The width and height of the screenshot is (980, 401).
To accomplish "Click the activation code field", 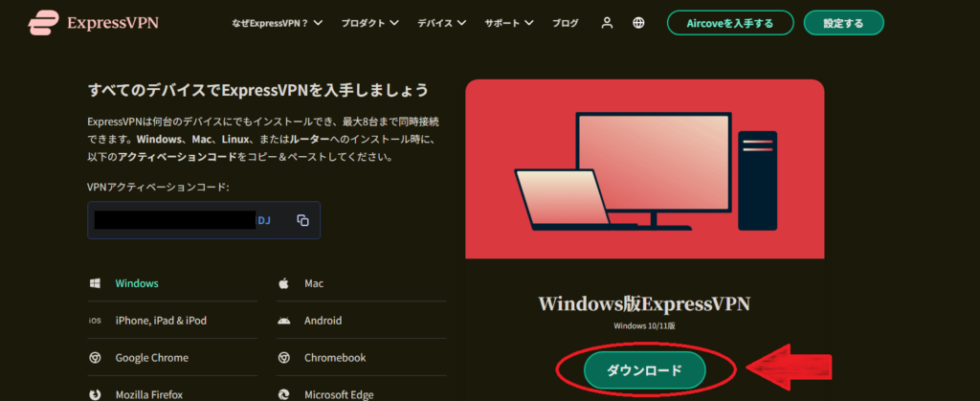I will click(204, 220).
